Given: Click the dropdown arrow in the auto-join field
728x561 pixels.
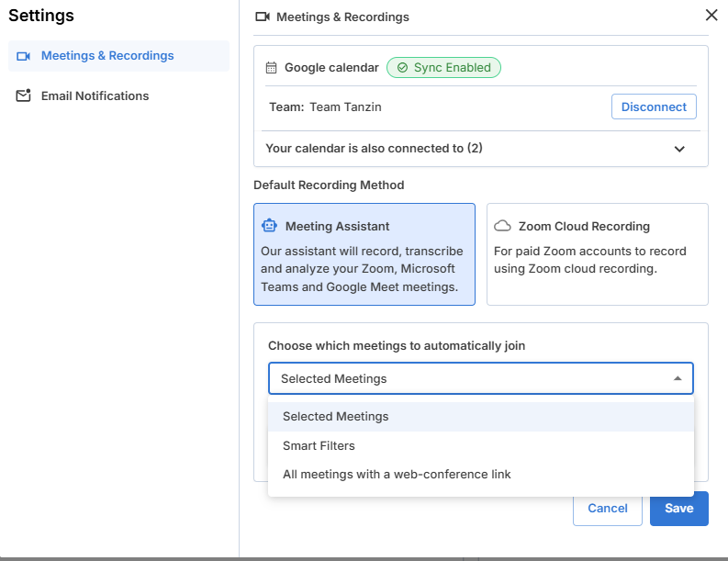Looking at the screenshot, I should point(678,378).
